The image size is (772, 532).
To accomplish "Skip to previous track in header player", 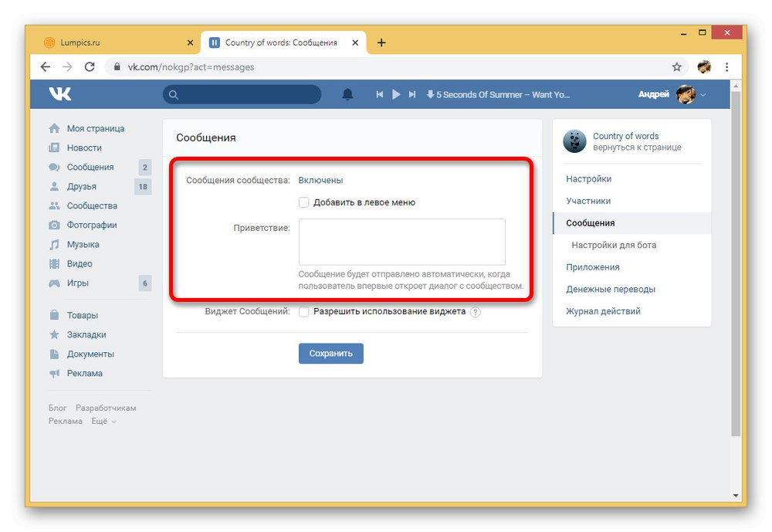I will (x=380, y=94).
